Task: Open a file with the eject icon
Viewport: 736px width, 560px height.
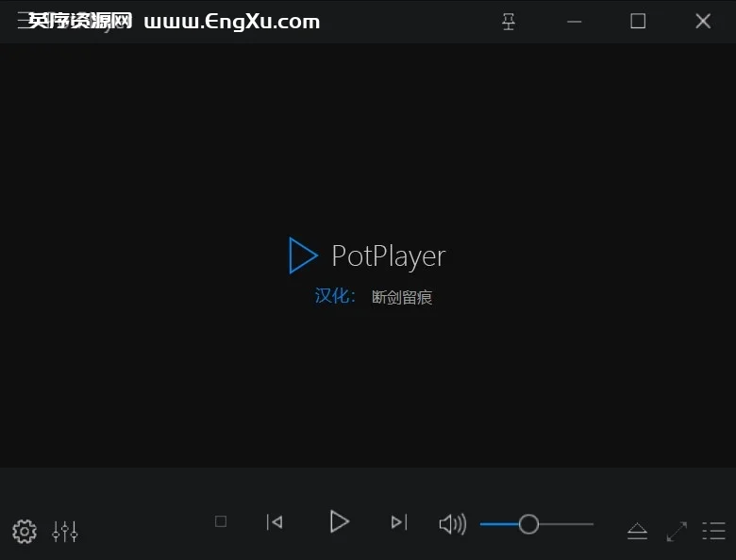Action: (x=638, y=532)
